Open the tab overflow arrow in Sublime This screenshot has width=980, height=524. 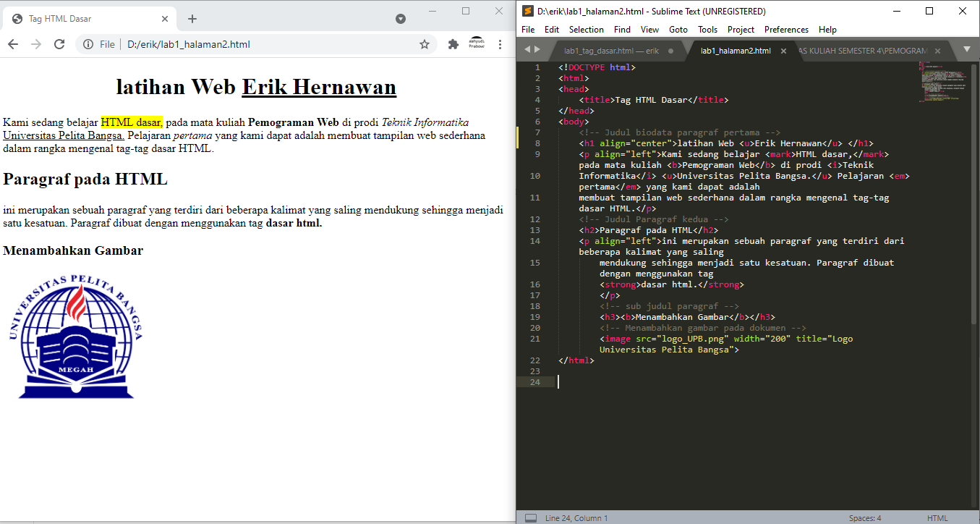pyautogui.click(x=967, y=50)
